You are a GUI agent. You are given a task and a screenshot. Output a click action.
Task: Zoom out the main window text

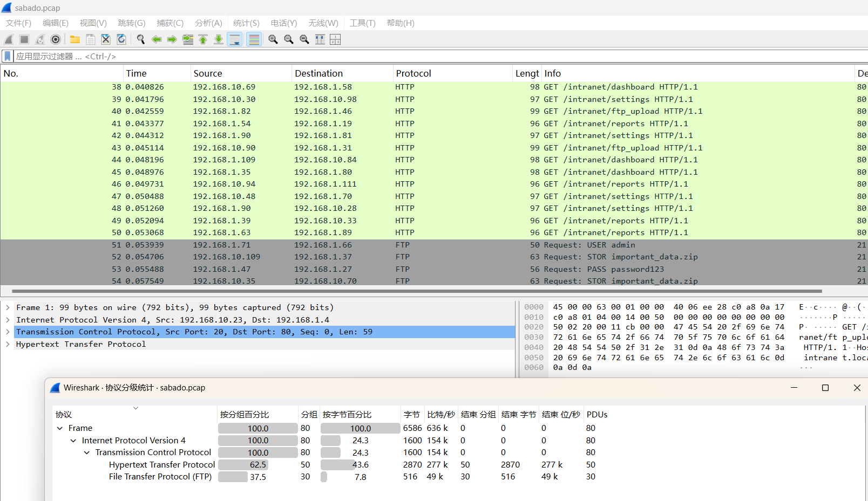(x=289, y=39)
